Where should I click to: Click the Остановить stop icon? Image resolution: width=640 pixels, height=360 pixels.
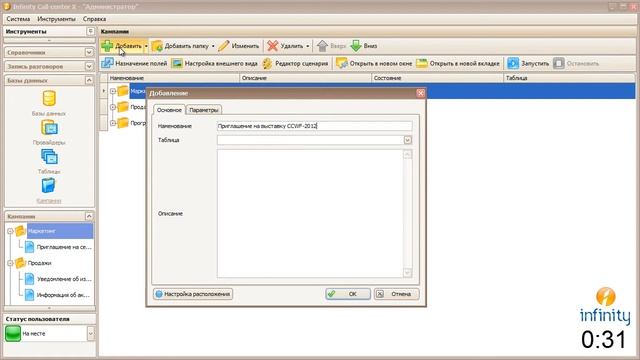pyautogui.click(x=559, y=63)
